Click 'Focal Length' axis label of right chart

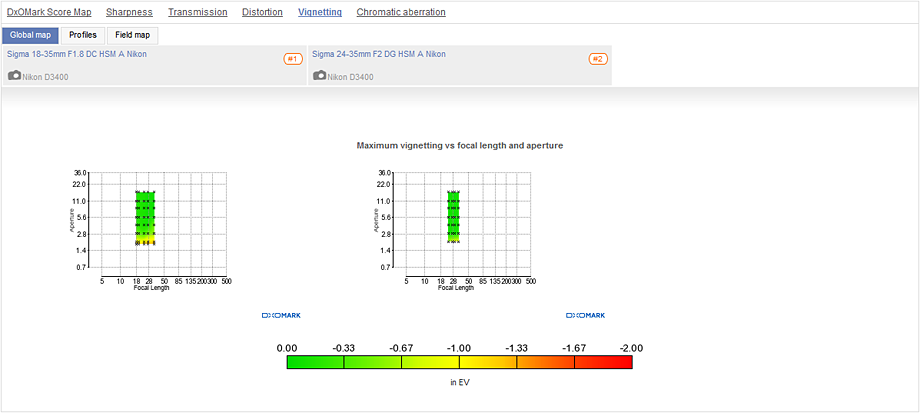point(455,288)
